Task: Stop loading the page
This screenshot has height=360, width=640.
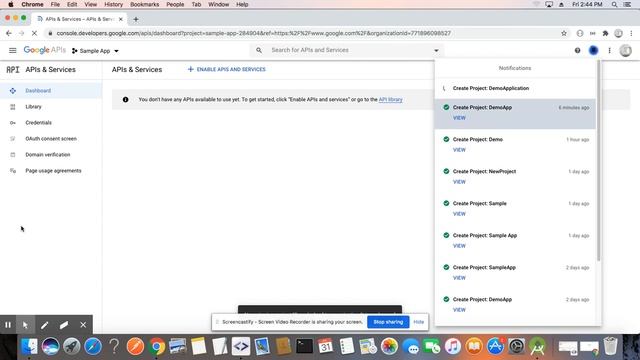Action: (x=34, y=33)
